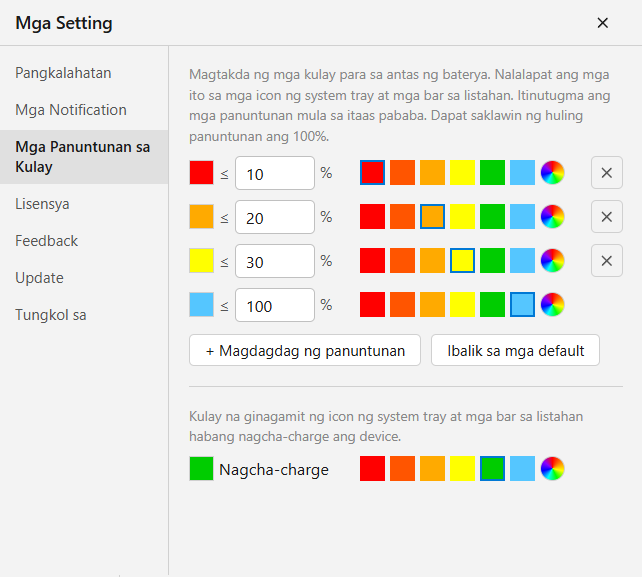Remove the 20% color rule
This screenshot has height=577, width=642.
click(607, 217)
